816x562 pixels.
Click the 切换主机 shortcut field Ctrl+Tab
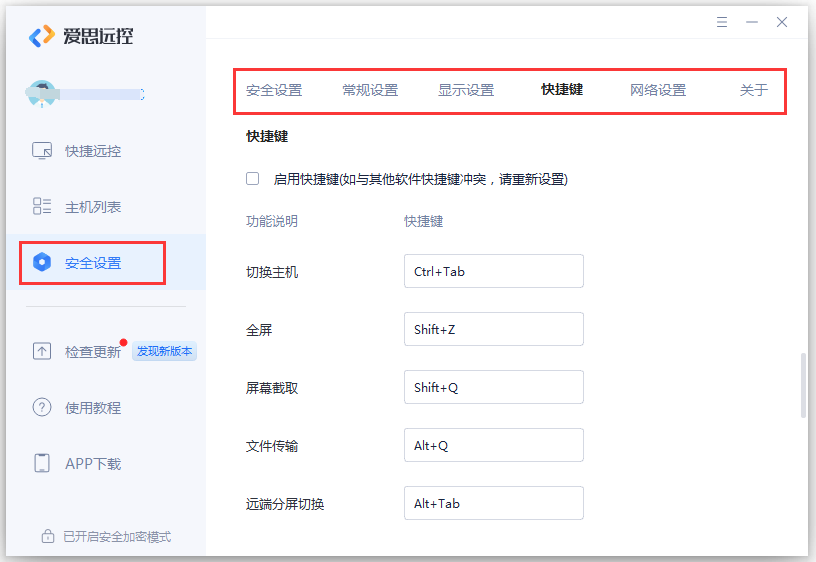click(x=494, y=271)
